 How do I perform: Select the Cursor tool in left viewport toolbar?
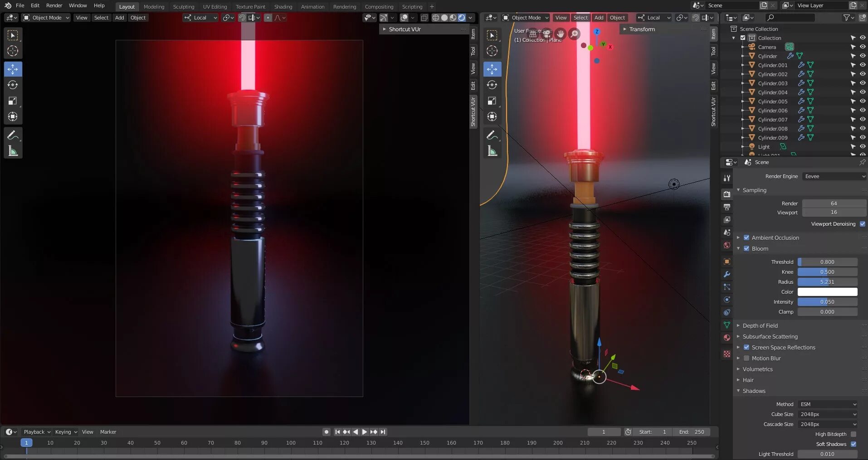(x=13, y=51)
